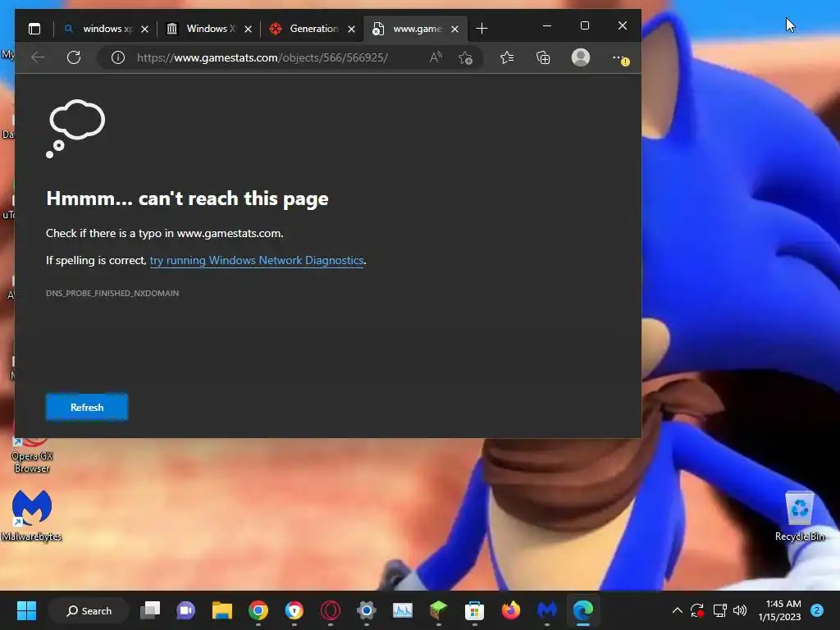Click the taskbar Search box
Screen dimensions: 840x630
pyautogui.click(x=89, y=610)
